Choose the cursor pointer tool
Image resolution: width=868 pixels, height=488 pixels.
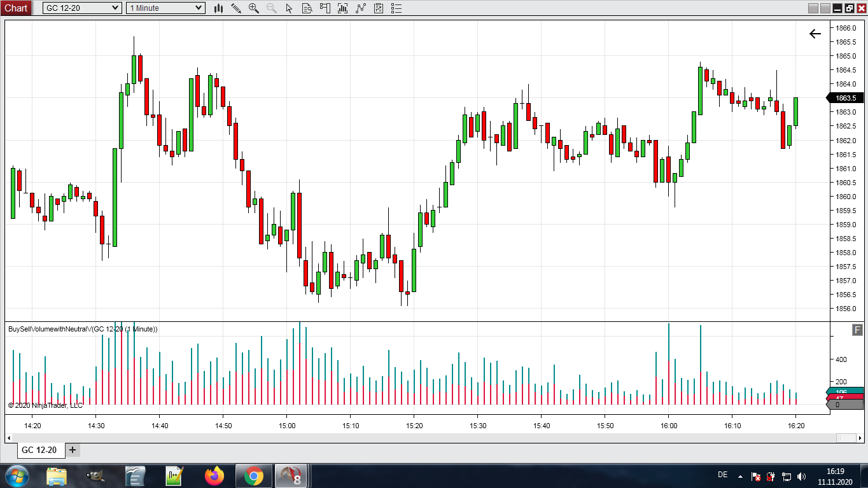coord(290,8)
